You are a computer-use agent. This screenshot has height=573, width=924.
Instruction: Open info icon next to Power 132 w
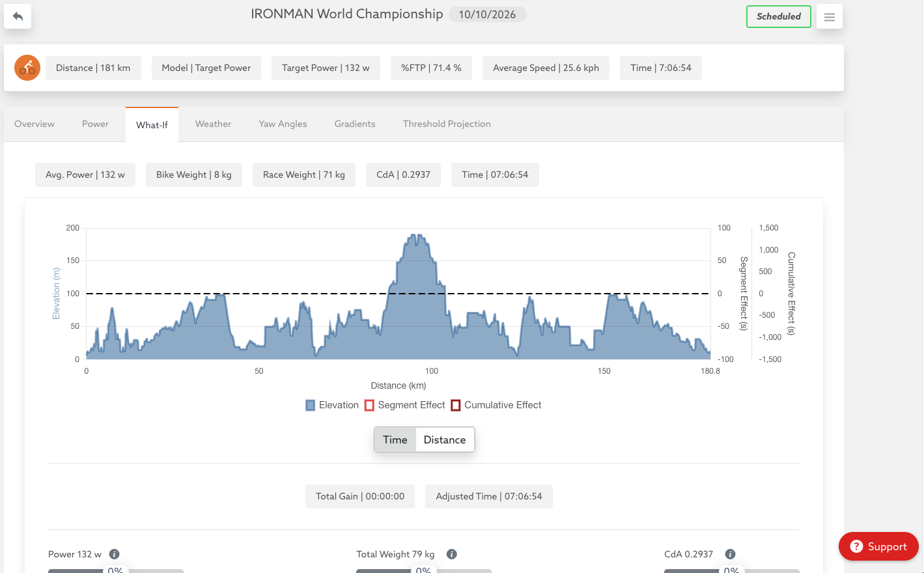point(115,554)
